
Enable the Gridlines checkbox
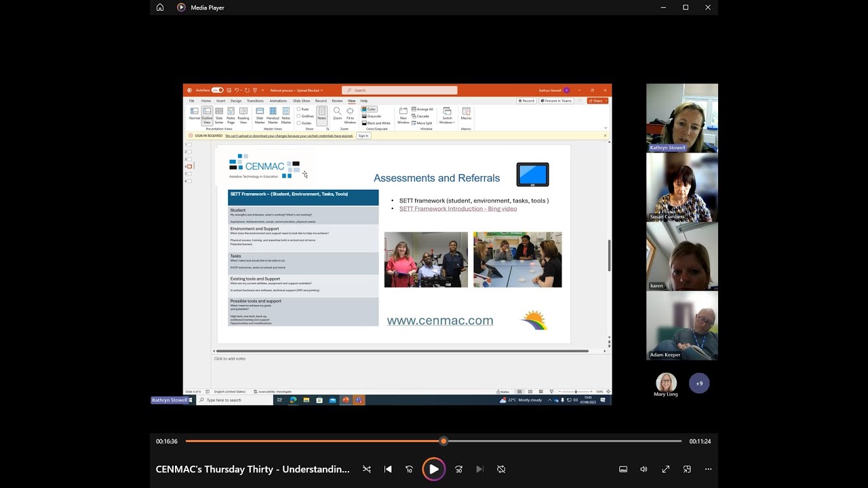[x=305, y=116]
